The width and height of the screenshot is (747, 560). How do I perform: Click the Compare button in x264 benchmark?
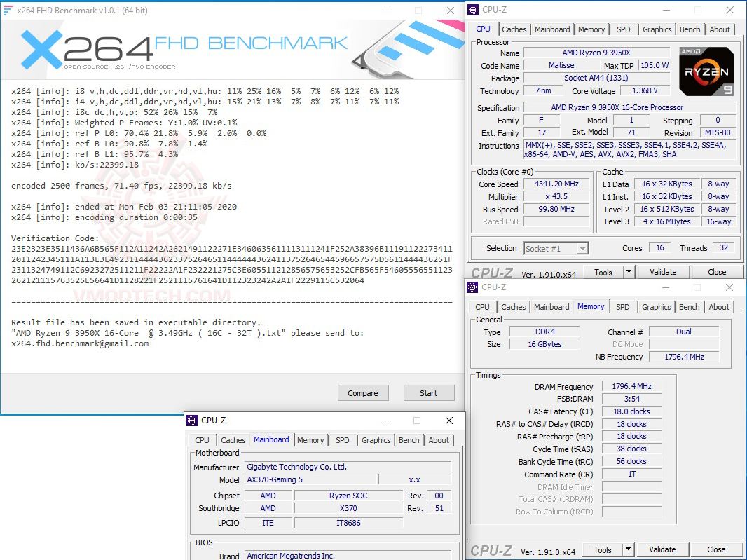coord(363,393)
